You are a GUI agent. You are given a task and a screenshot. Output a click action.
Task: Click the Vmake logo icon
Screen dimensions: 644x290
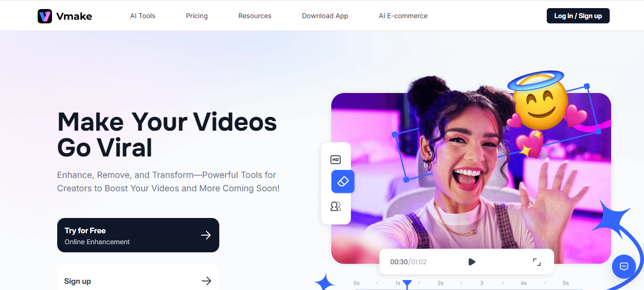tap(44, 16)
